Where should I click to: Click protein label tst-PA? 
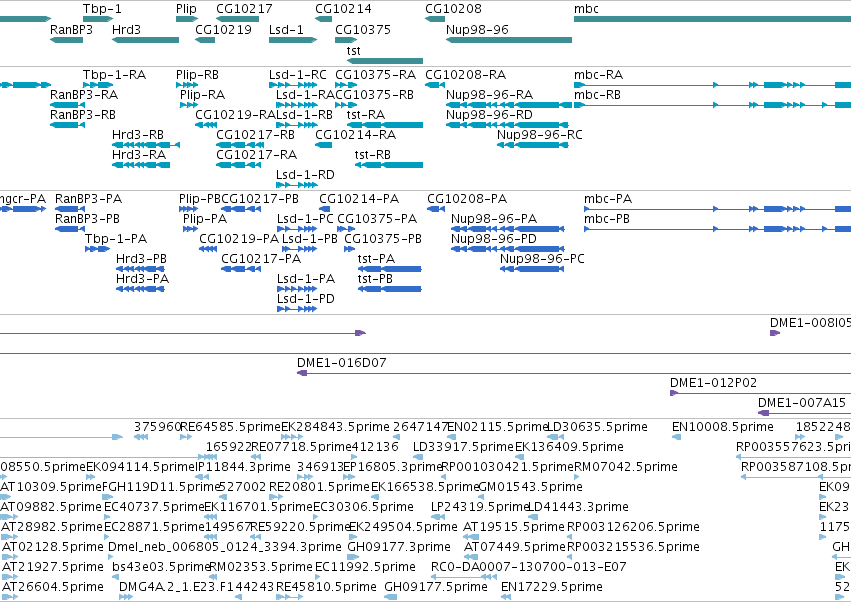(376, 259)
